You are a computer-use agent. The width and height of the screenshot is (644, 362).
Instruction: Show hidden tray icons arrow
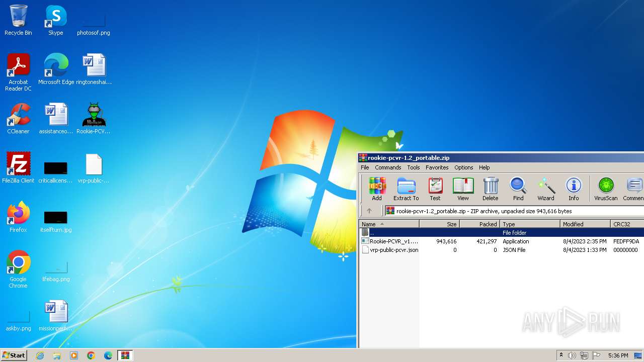click(561, 355)
